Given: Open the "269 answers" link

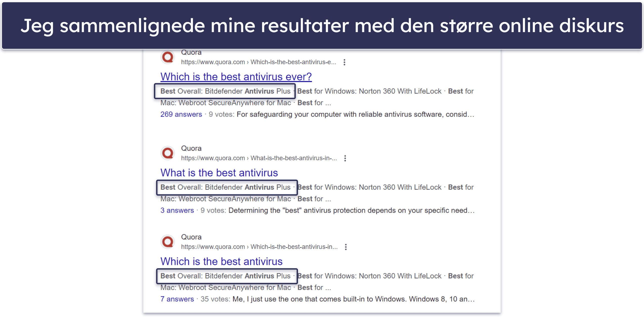Looking at the screenshot, I should pos(181,114).
